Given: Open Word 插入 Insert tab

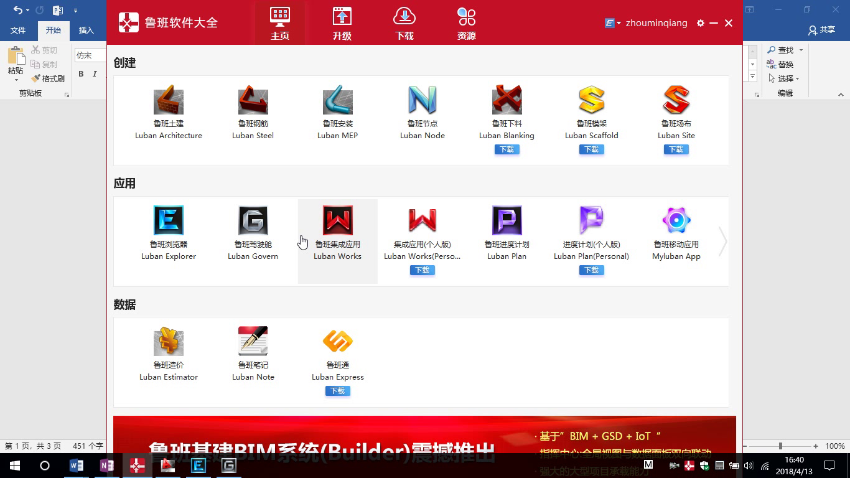Looking at the screenshot, I should click(86, 30).
